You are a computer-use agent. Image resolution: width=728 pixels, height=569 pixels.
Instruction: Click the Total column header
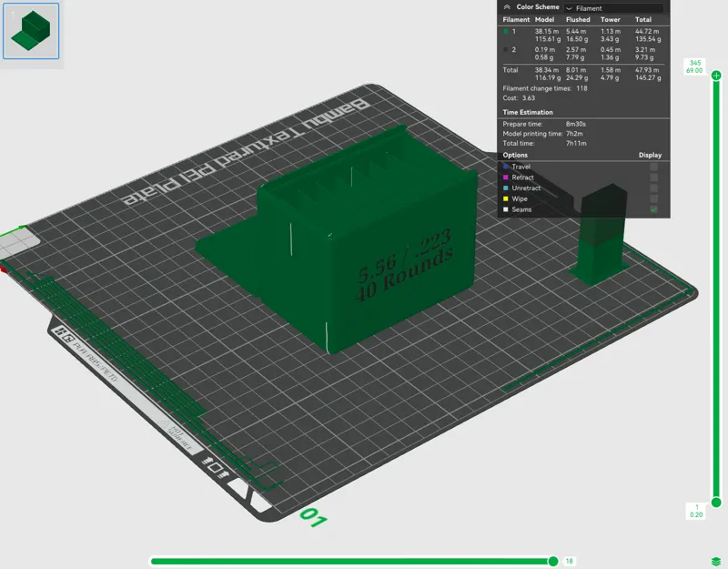coord(643,19)
